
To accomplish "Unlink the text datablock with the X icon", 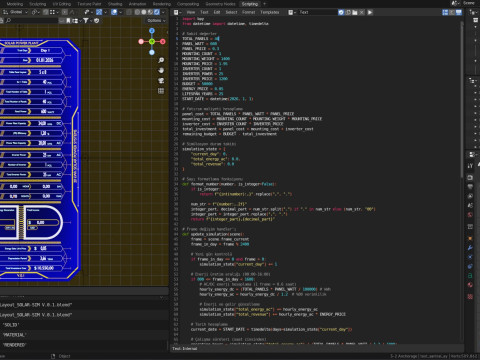I will pos(362,12).
